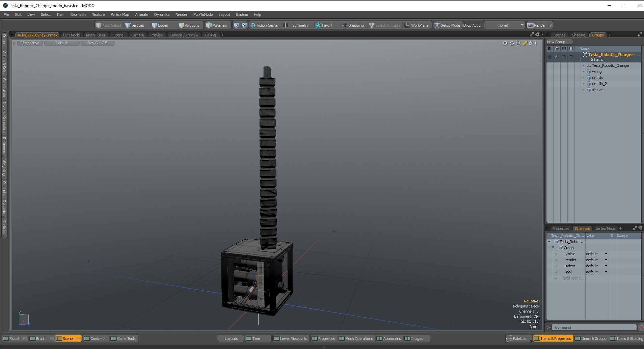The image size is (644, 349).
Task: Click the (add user c... channel row
Action: point(573,278)
